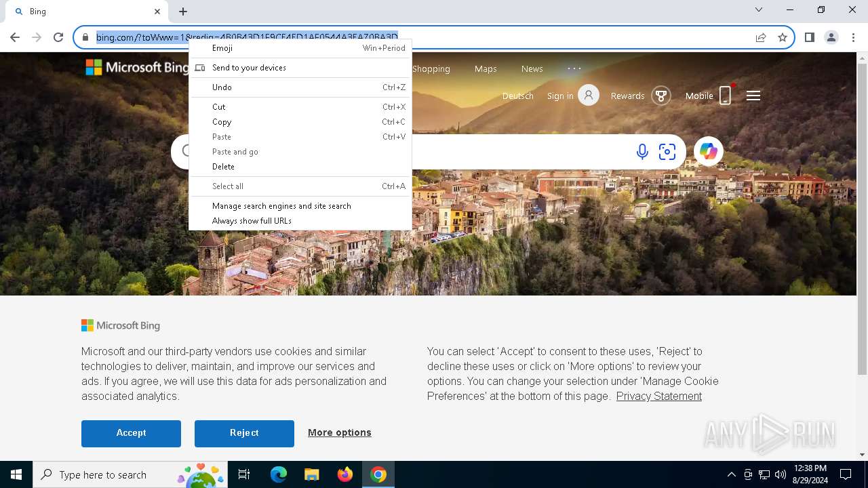This screenshot has height=488, width=868.
Task: Click the browser back arrow
Action: (15, 37)
